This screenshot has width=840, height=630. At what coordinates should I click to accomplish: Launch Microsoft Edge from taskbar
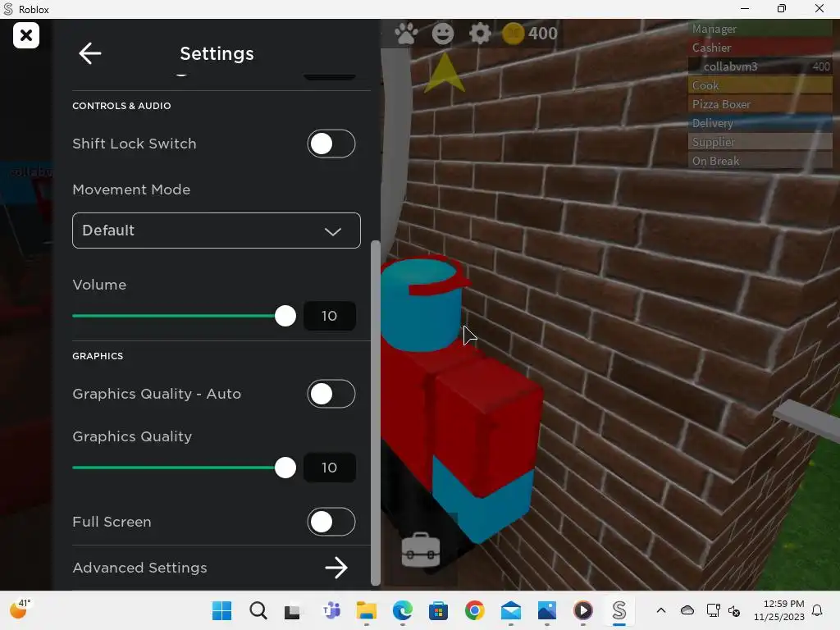point(402,610)
